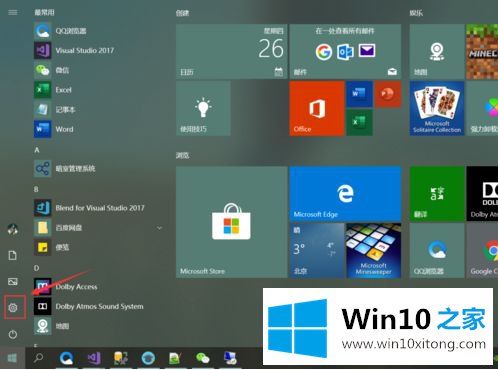The height and width of the screenshot is (370, 498).
Task: Open Microsoft Solitaire Collection tile
Action: (x=437, y=108)
